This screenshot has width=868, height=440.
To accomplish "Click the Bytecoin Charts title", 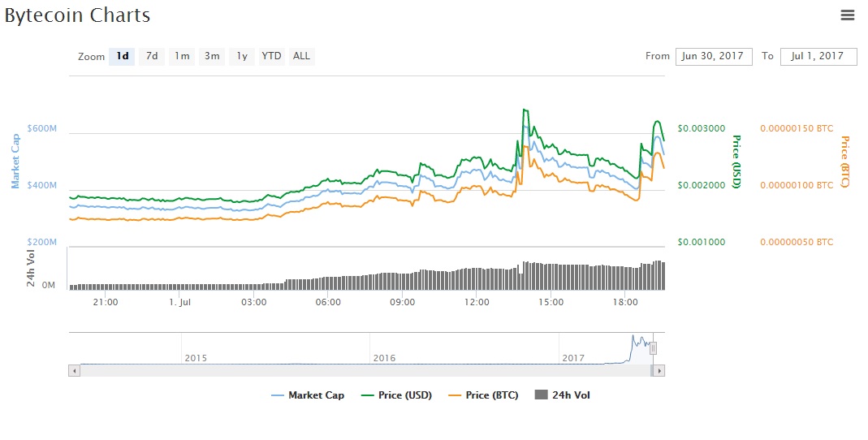I will (x=77, y=15).
